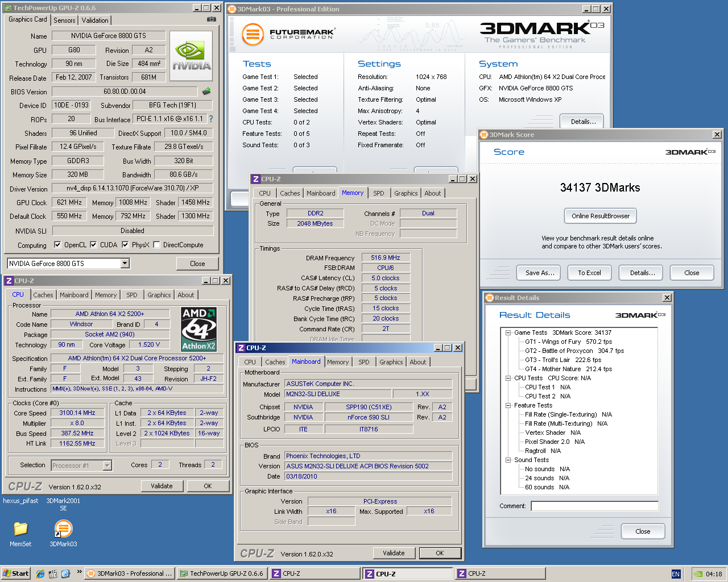Toggle the DirectCompute checkbox
Image resolution: width=728 pixels, height=582 pixels.
[x=156, y=245]
